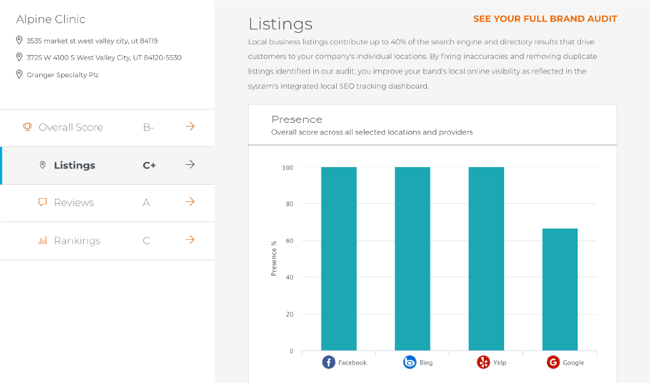
Task: Click the Google logo under the chart
Action: click(553, 362)
